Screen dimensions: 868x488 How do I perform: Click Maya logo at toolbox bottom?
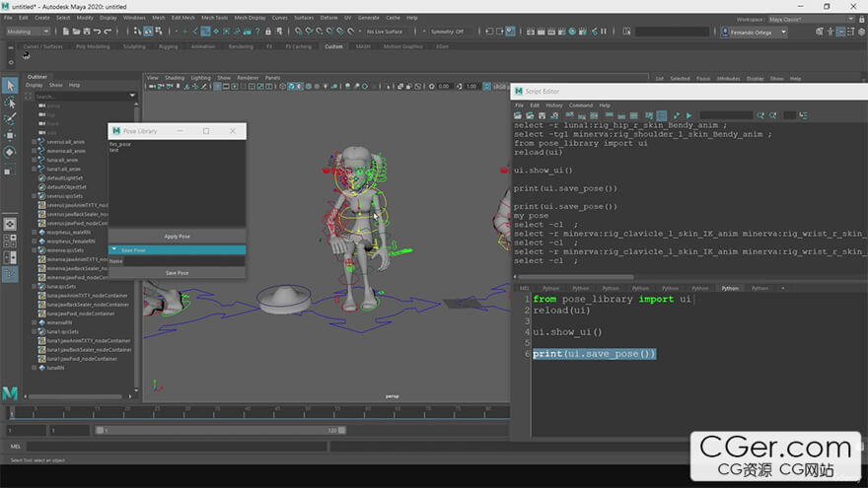[10, 393]
